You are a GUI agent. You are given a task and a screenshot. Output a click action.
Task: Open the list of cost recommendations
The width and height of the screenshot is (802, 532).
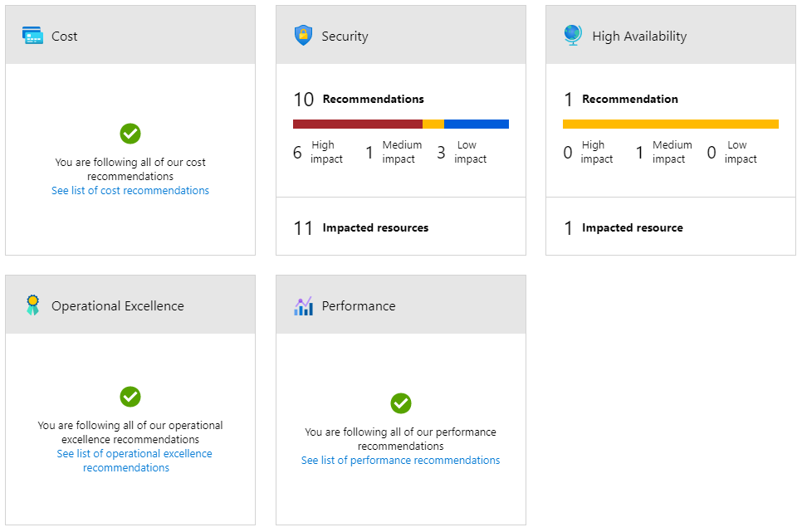click(130, 190)
